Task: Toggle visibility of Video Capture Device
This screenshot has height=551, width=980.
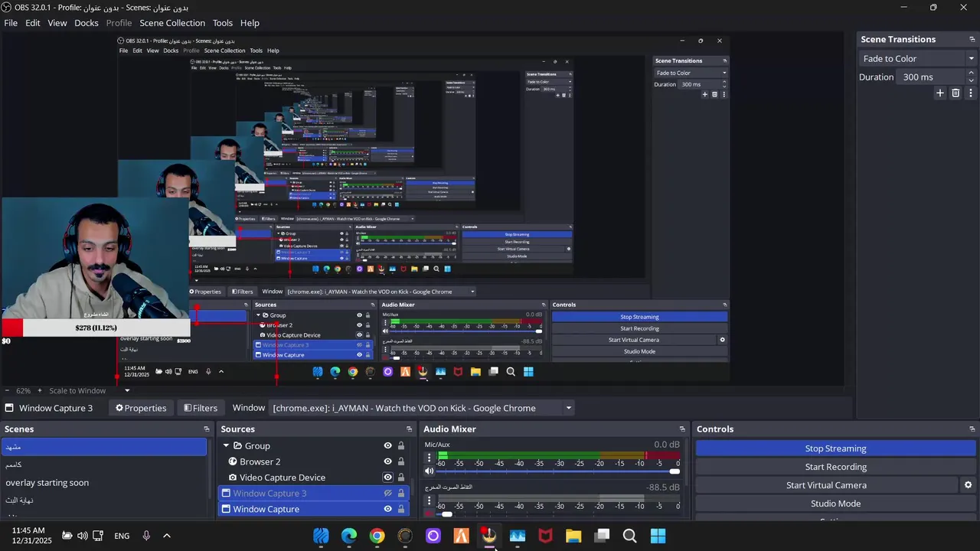Action: pyautogui.click(x=387, y=478)
